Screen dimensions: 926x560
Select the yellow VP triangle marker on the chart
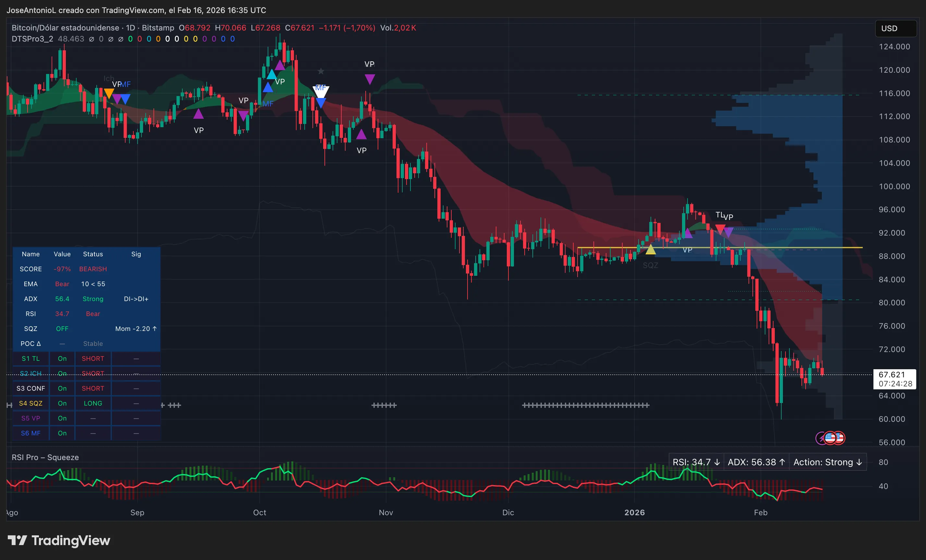pos(651,249)
